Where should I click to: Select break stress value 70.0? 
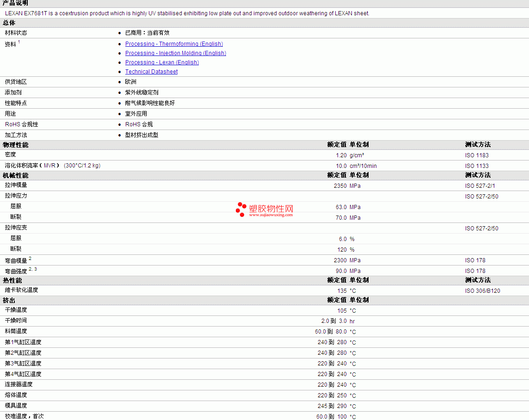coord(341,217)
